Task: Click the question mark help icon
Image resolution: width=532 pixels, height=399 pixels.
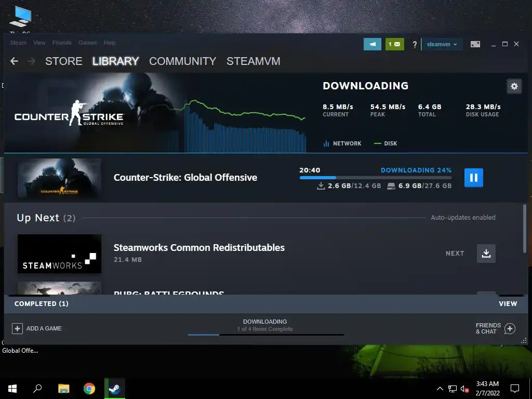Action: pos(414,45)
